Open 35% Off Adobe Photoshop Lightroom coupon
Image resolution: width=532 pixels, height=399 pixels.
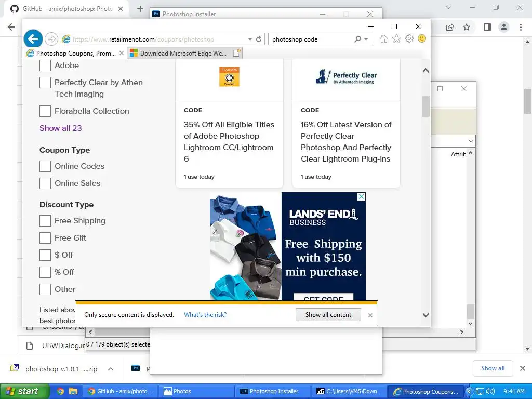click(x=229, y=142)
